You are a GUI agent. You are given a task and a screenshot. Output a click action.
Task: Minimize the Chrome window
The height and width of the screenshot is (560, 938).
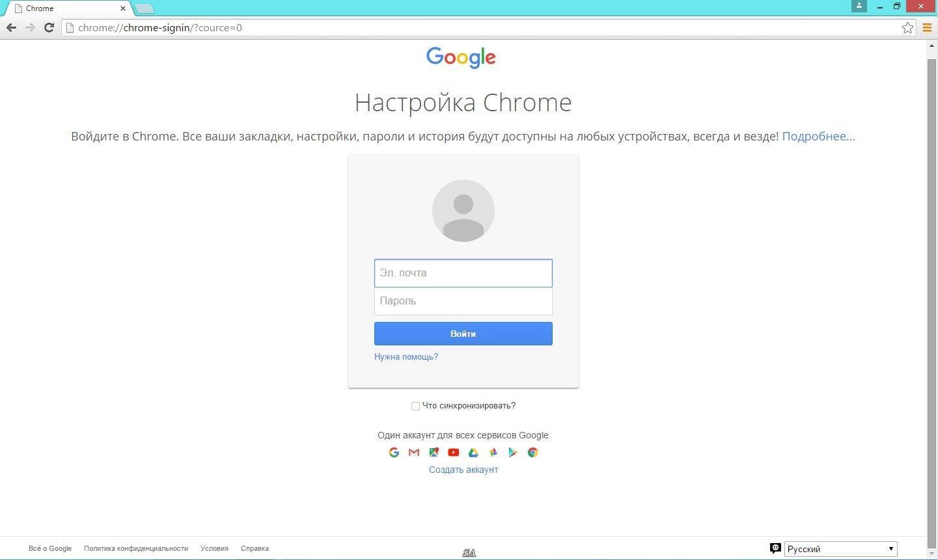[x=881, y=6]
